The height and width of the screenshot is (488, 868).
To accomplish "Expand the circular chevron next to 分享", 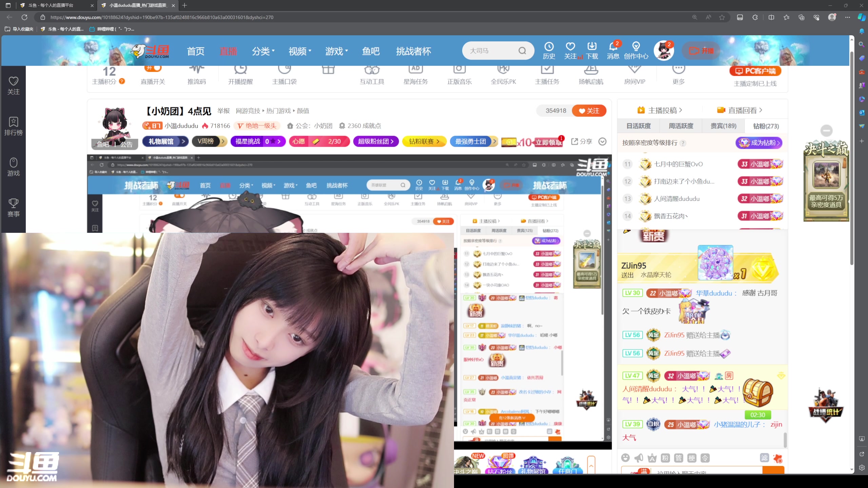I will 602,141.
